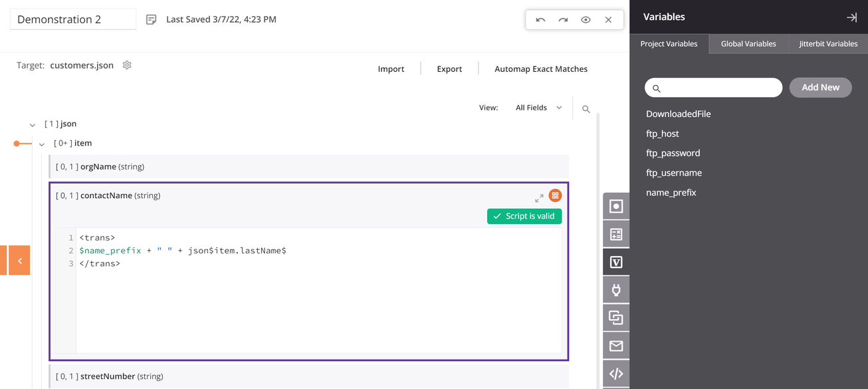
Task: Select the name_prefix project variable
Action: [671, 192]
